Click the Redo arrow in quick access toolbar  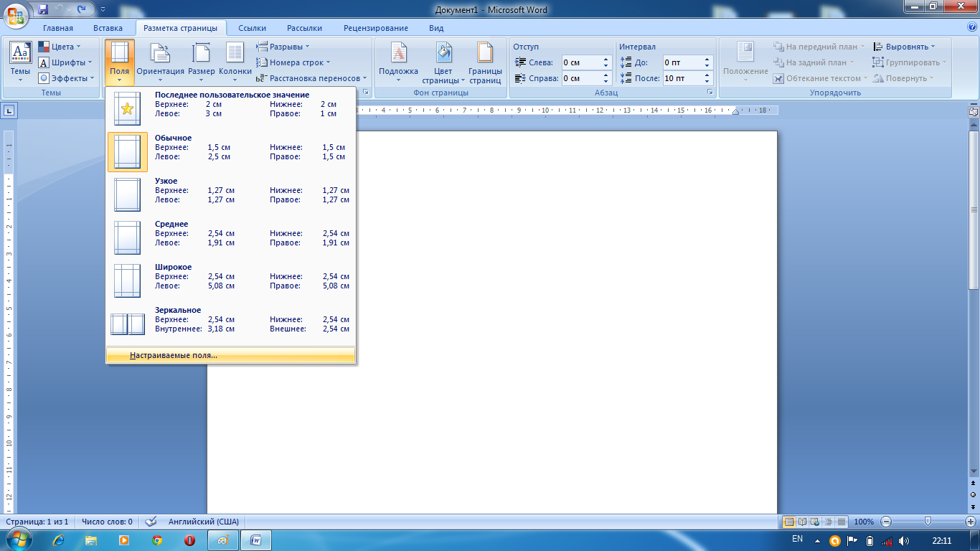[81, 9]
